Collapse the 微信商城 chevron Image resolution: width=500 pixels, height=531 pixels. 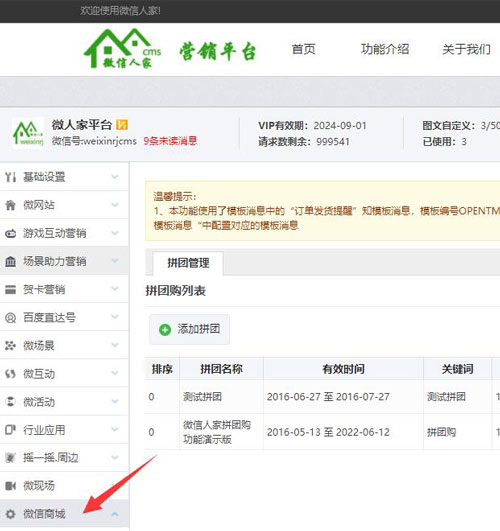click(115, 514)
